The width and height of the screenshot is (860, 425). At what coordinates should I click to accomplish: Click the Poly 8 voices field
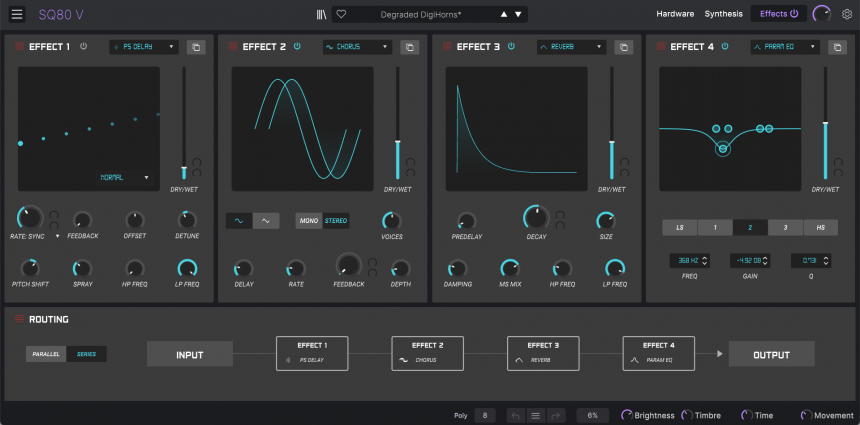pos(485,416)
